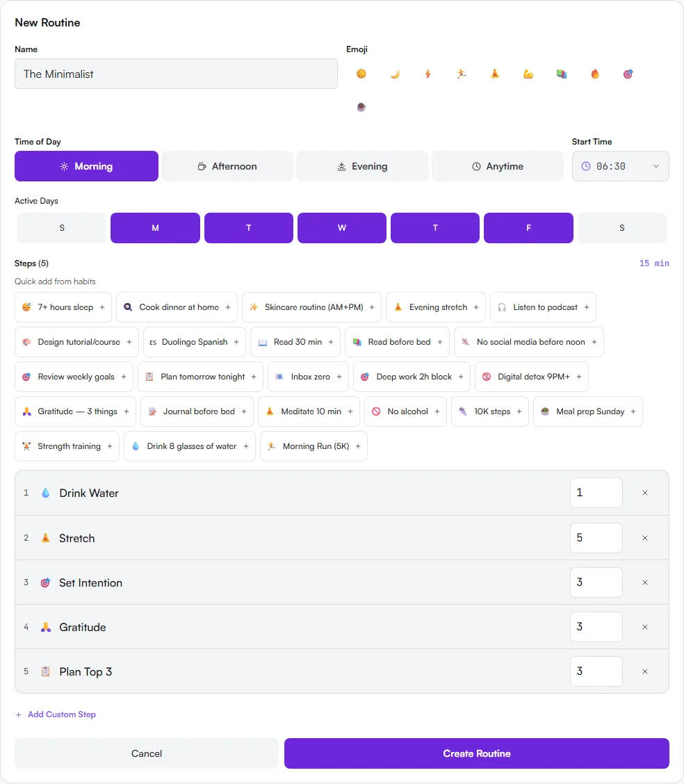Open the Start Time dropdown
The height and width of the screenshot is (784, 684).
click(x=621, y=166)
